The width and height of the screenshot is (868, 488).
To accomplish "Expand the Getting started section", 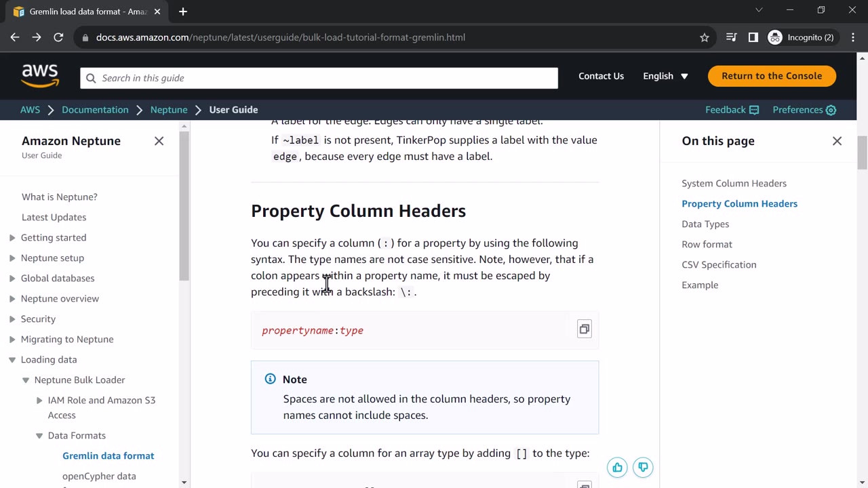I will click(x=12, y=237).
